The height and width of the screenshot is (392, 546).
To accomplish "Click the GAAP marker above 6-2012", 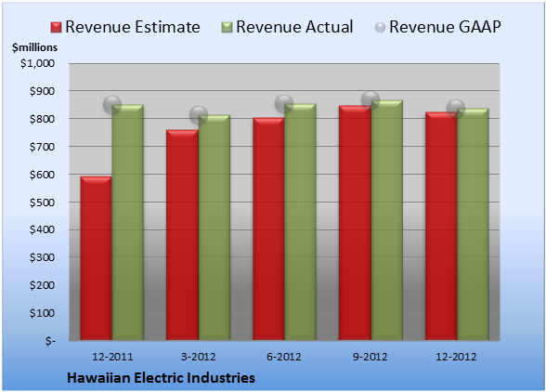I will 284,103.
